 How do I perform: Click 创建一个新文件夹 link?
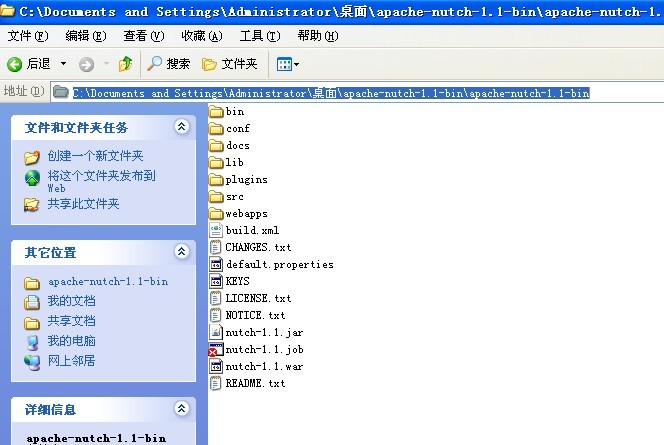pyautogui.click(x=95, y=156)
